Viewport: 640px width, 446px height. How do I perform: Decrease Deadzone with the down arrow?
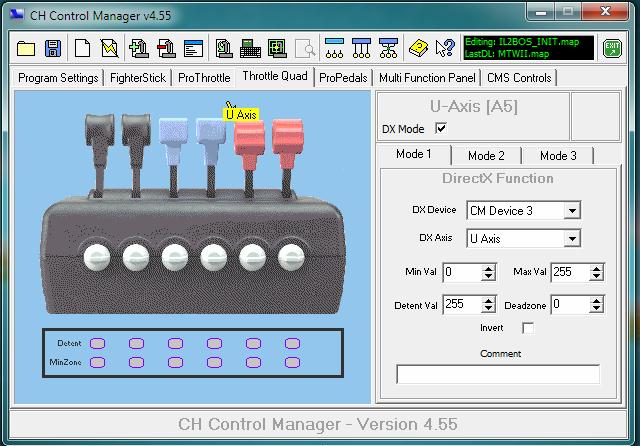pyautogui.click(x=596, y=308)
